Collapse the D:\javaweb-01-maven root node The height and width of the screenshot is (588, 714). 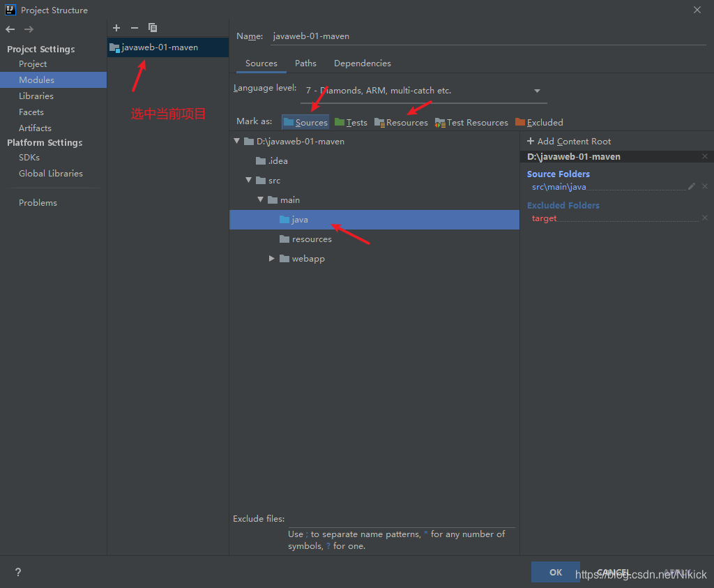point(237,141)
